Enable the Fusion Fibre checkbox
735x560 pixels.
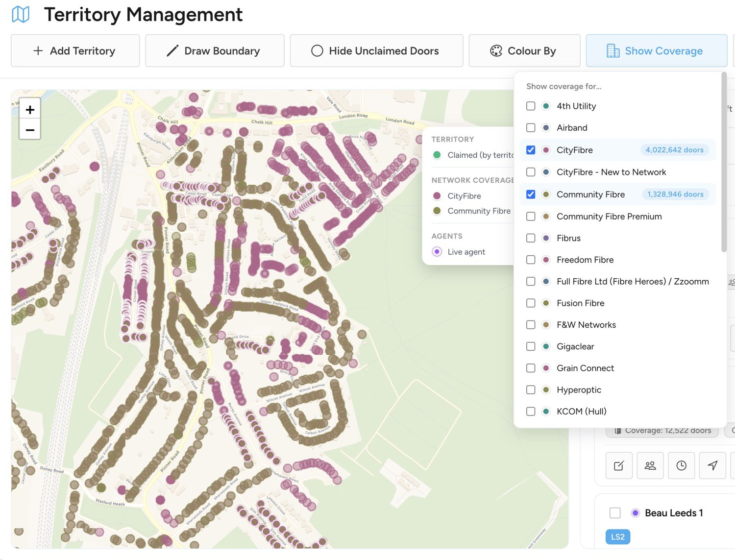pyautogui.click(x=531, y=303)
